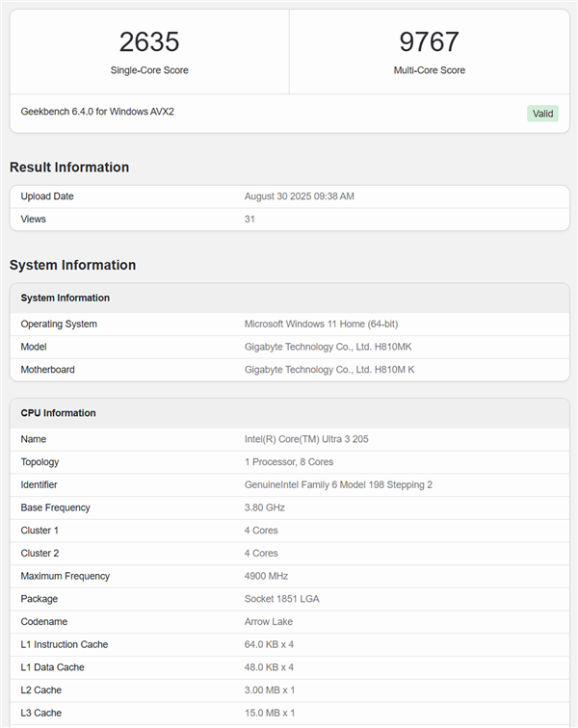Click the Motherboard value H810M K

click(x=329, y=370)
